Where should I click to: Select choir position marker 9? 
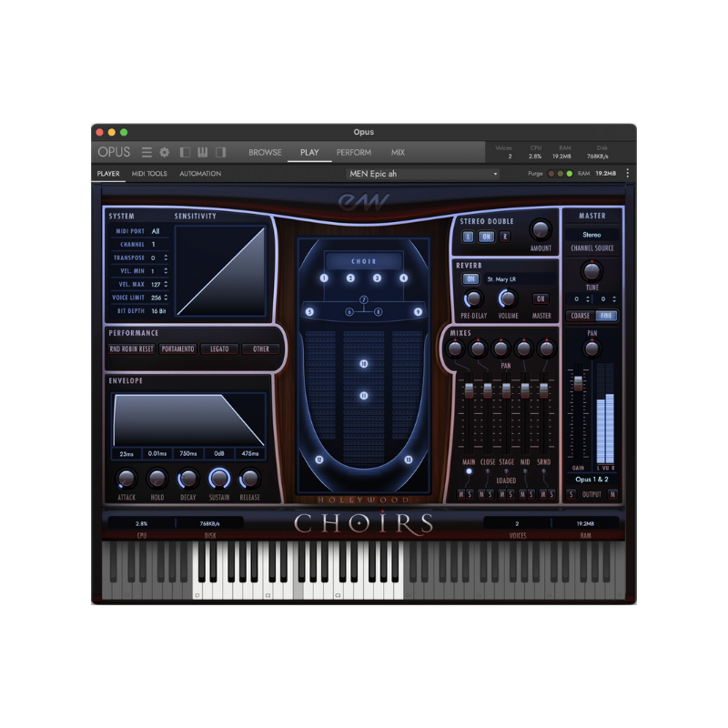coord(418,312)
